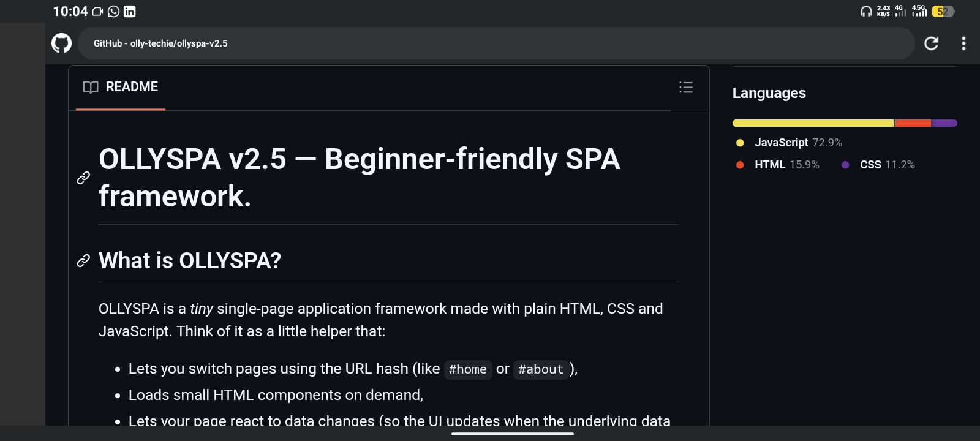
Task: Reload the page with refresh icon
Action: coord(931,43)
